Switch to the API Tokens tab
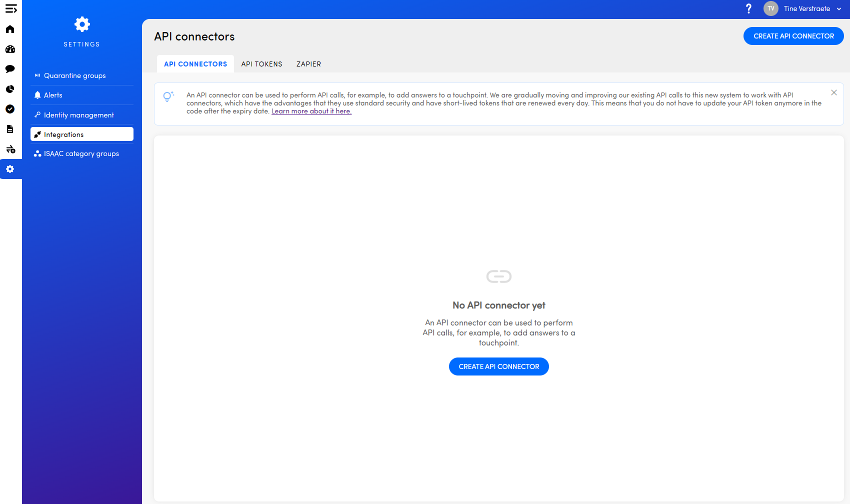 tap(261, 64)
